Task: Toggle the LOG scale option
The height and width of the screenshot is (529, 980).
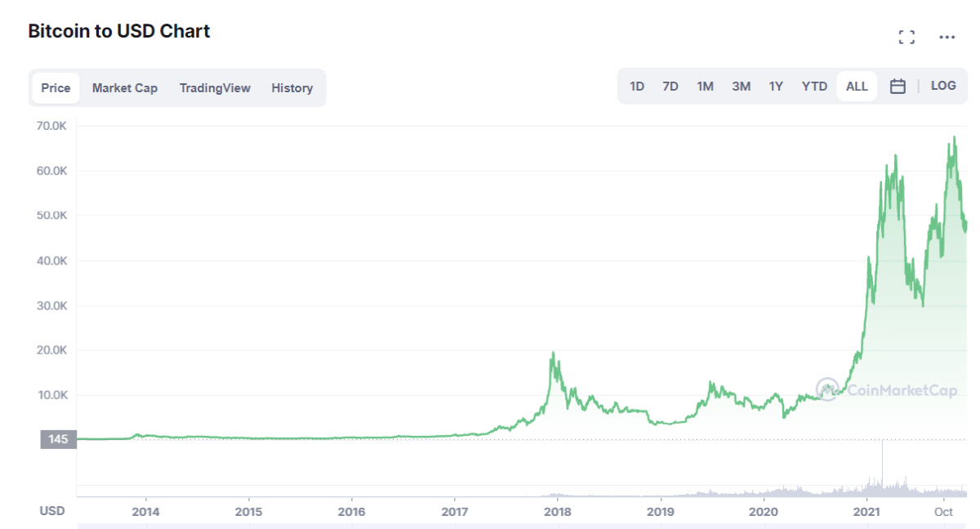Action: [x=943, y=86]
